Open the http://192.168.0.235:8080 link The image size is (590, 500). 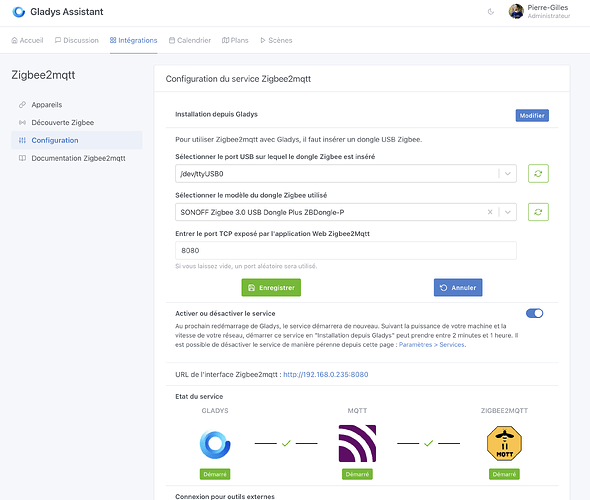pos(325,375)
